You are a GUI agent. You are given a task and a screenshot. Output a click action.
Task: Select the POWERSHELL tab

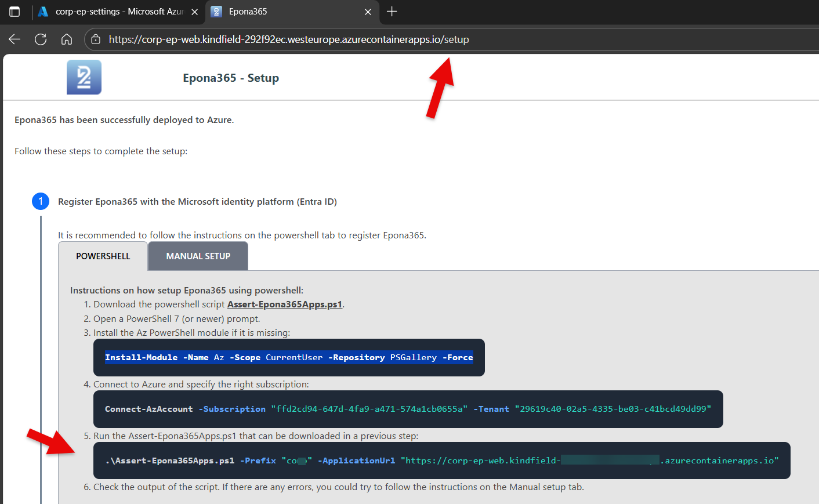103,256
